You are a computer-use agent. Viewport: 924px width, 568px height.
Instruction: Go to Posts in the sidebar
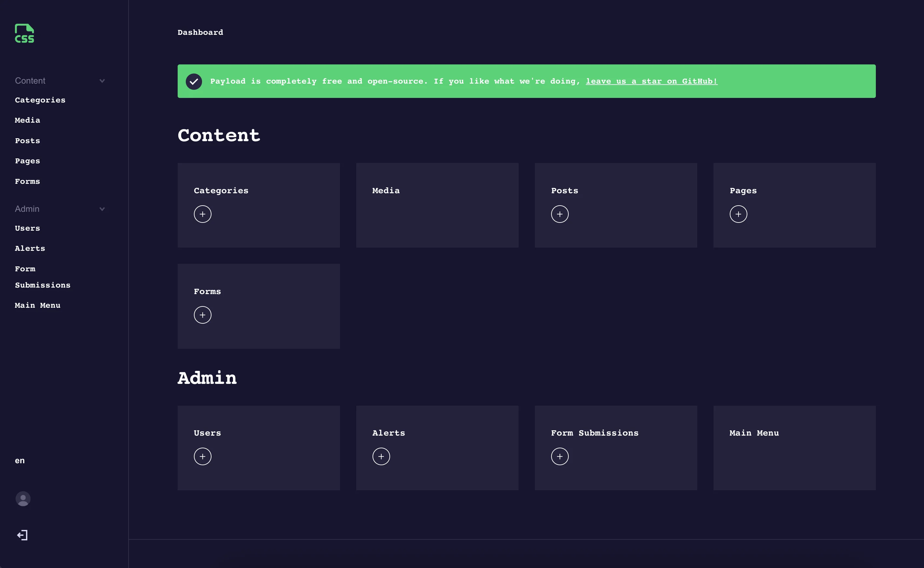(27, 141)
